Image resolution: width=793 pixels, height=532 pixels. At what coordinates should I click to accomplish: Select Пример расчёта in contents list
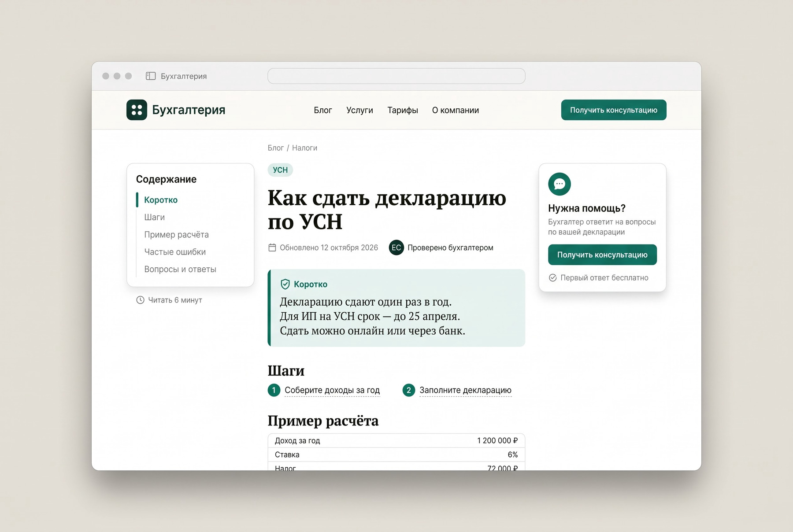(x=176, y=234)
